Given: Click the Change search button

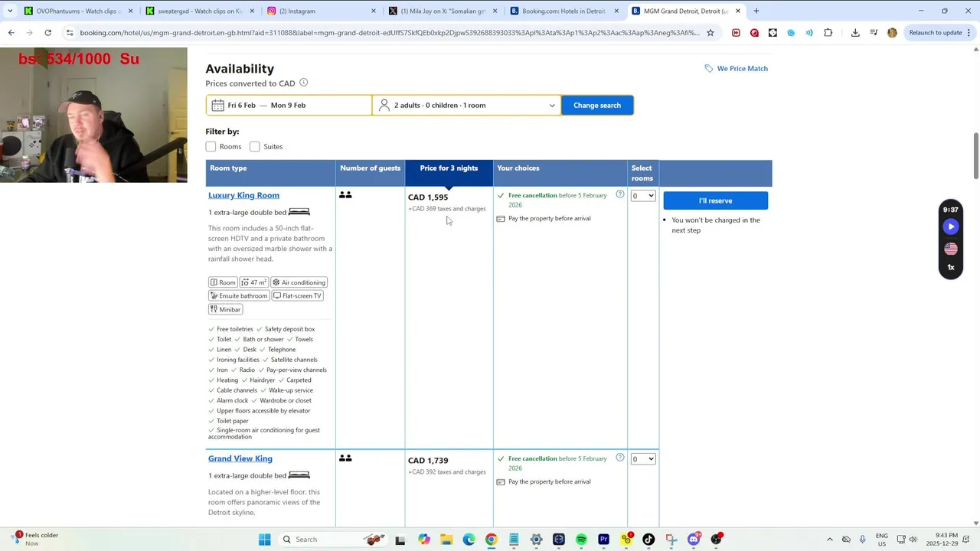Looking at the screenshot, I should [597, 105].
